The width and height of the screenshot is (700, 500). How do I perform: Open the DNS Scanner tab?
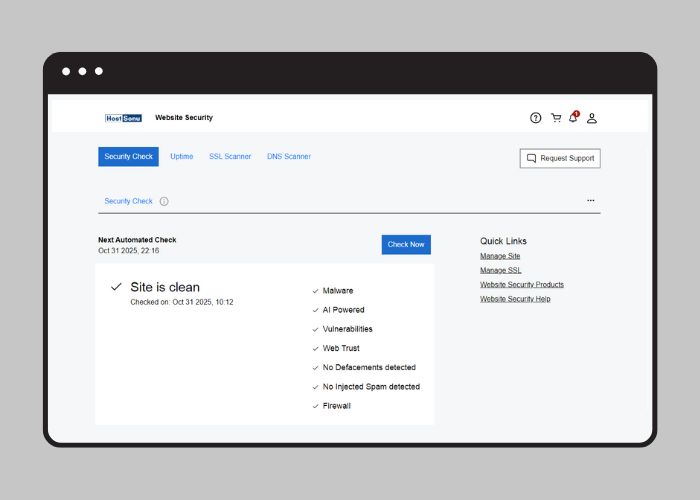[289, 157]
